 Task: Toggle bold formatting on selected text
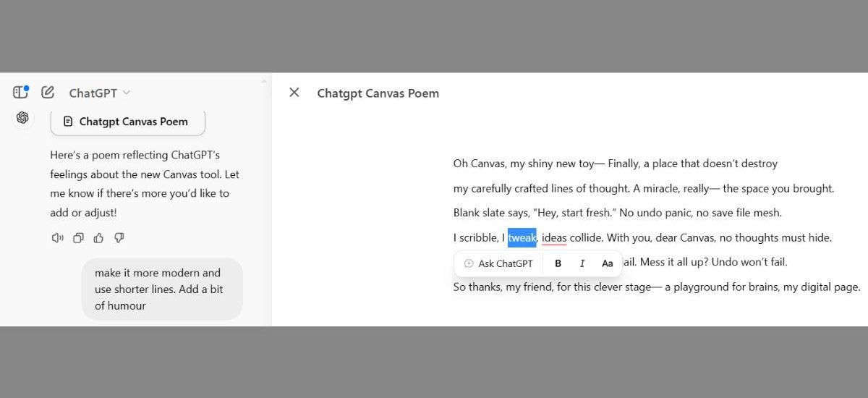click(558, 263)
